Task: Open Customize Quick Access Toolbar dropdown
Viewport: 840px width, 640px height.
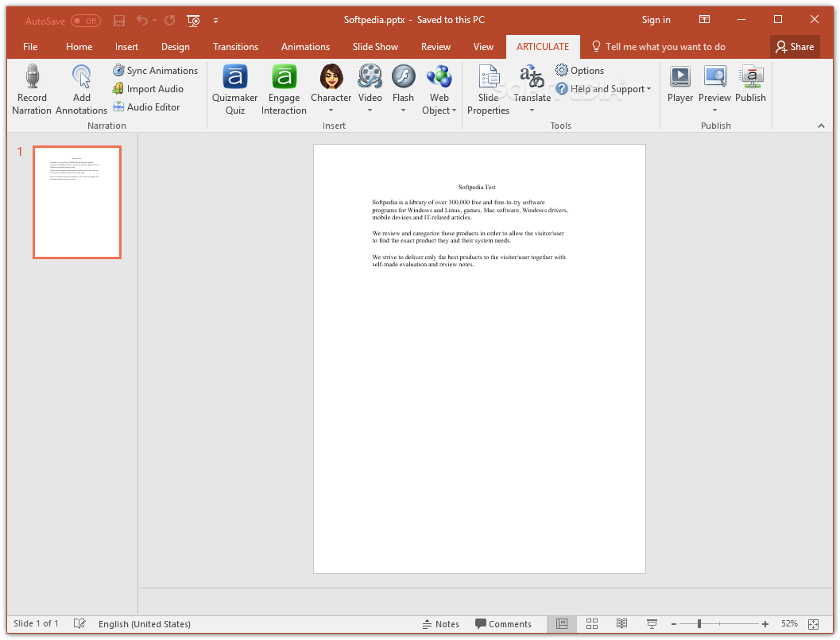Action: click(215, 21)
